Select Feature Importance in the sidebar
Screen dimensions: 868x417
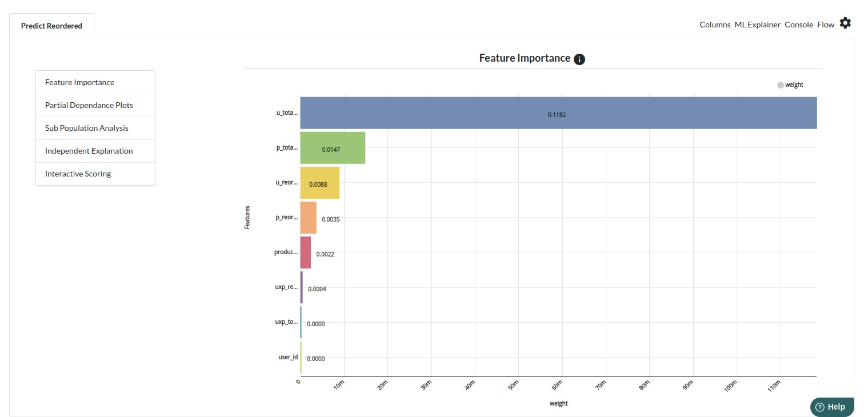coord(95,82)
